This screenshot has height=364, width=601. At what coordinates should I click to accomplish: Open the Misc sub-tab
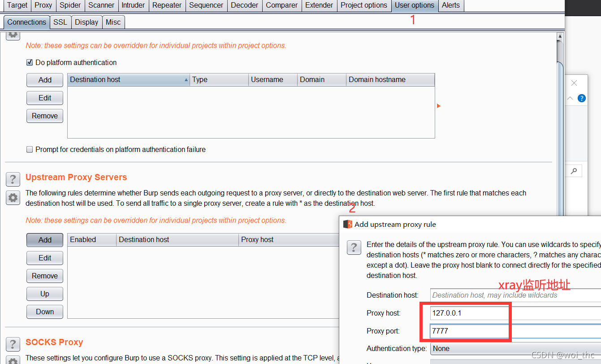coord(113,22)
